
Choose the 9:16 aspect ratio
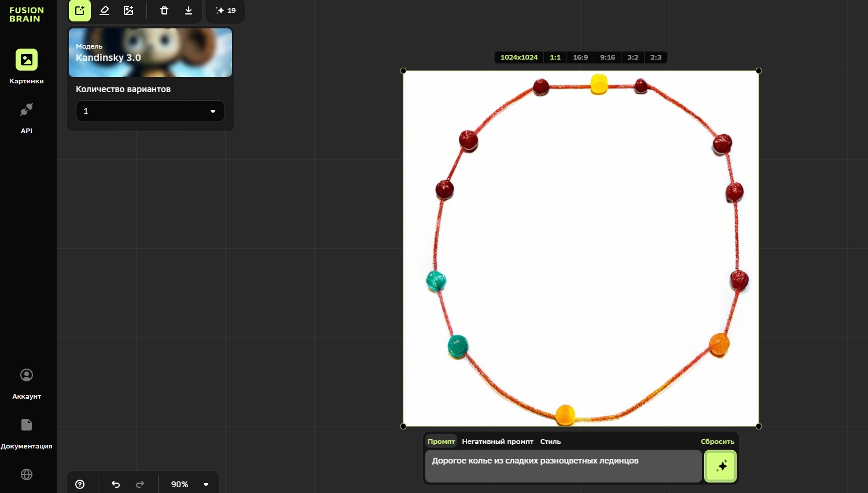pyautogui.click(x=607, y=57)
